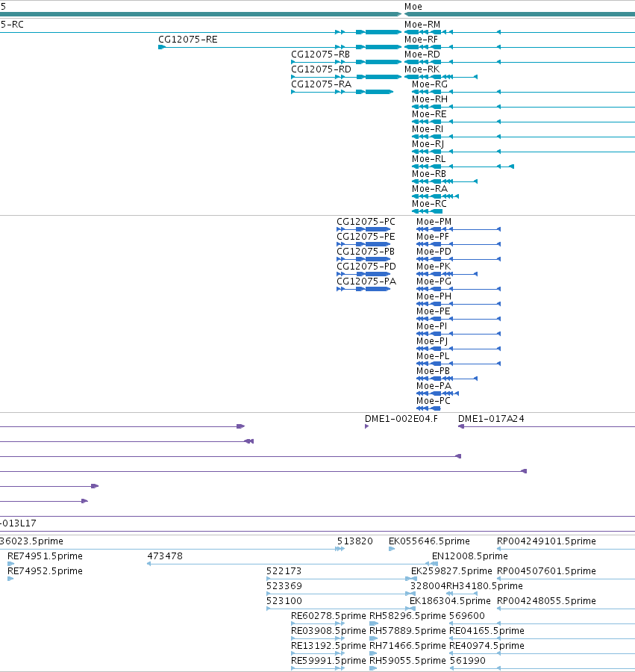Select the Moe-RA transcript label
The height and width of the screenshot is (672, 635).
coord(430,189)
